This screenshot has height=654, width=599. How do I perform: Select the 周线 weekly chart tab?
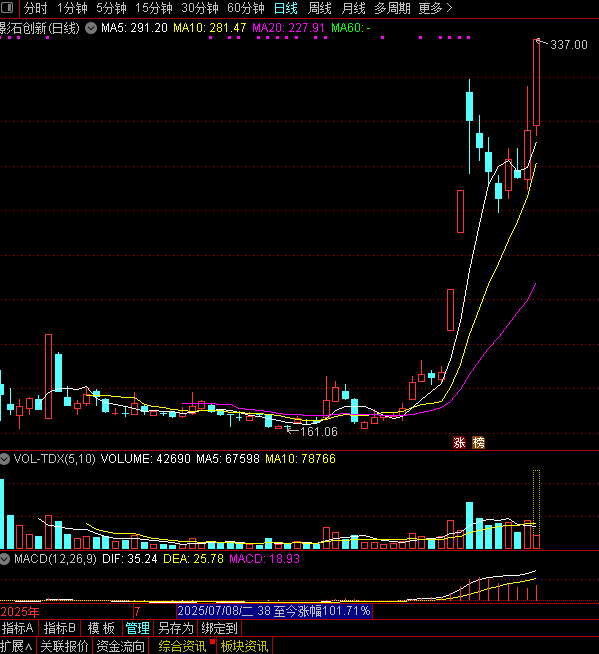coord(320,8)
